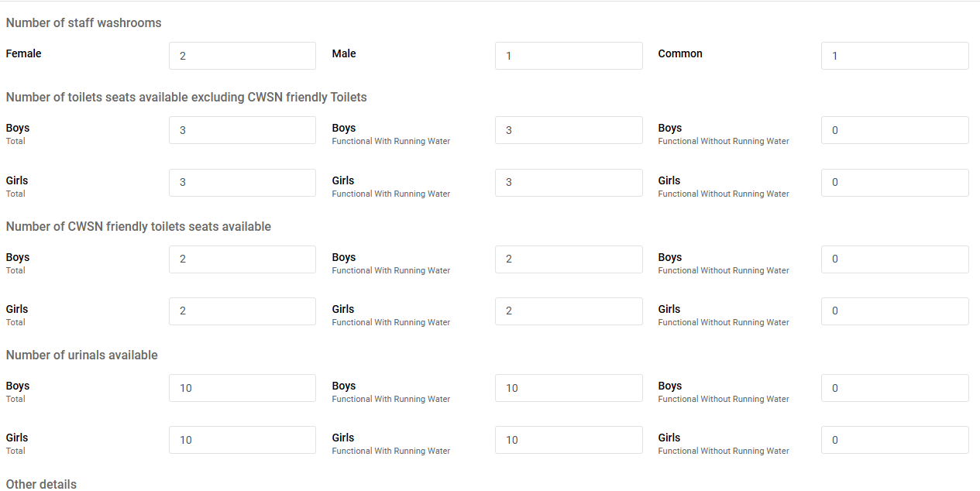Select Boys With Running Water CWSN friendly field

568,259
